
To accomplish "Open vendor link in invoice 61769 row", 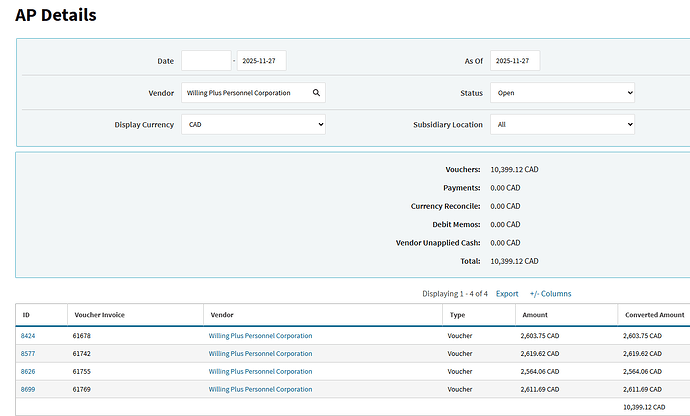I will (260, 389).
